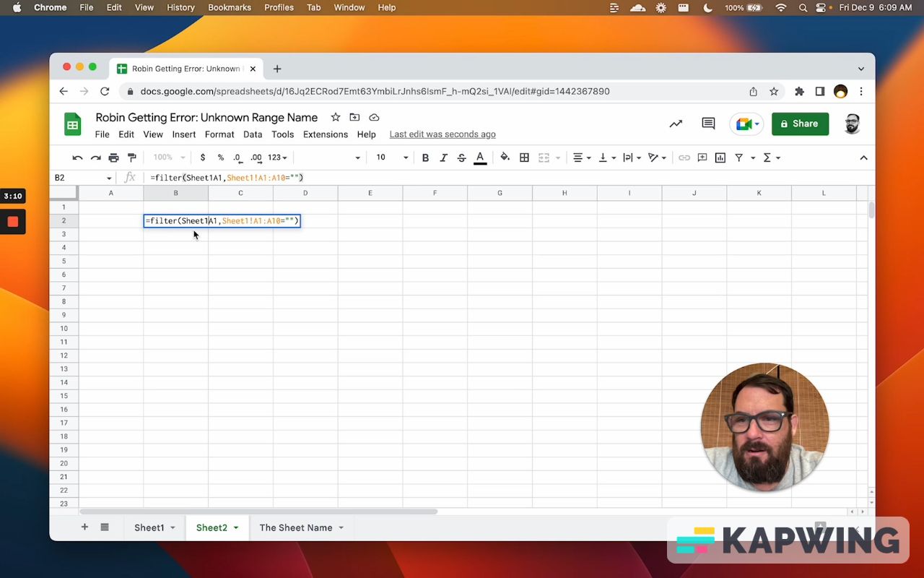Open the Data menu
Viewport: 924px width, 578px height.
point(253,134)
